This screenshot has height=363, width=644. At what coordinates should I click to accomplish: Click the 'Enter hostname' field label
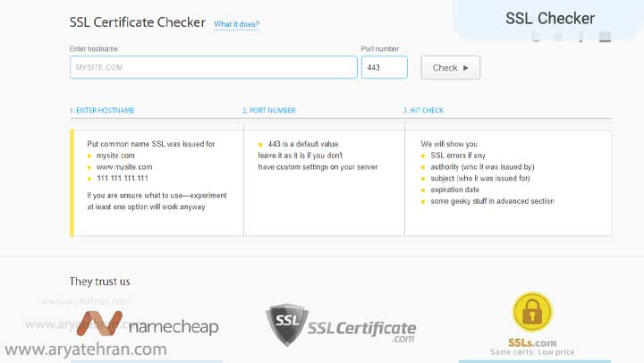coord(94,49)
